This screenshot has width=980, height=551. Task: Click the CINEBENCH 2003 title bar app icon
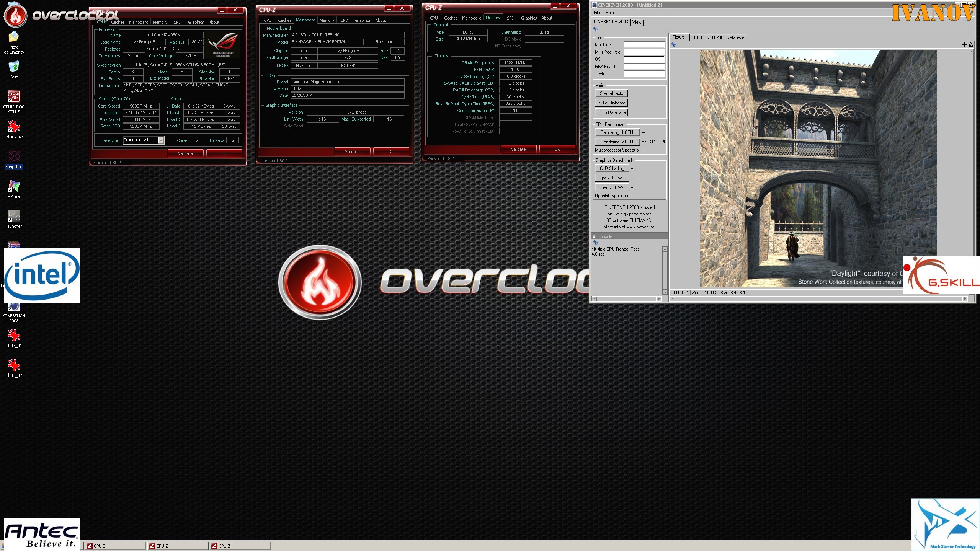click(x=595, y=5)
